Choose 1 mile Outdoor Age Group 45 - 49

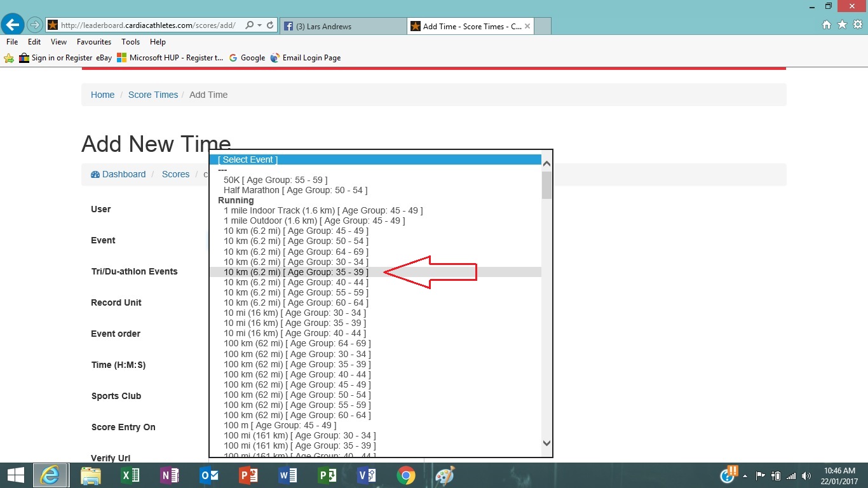click(x=375, y=220)
